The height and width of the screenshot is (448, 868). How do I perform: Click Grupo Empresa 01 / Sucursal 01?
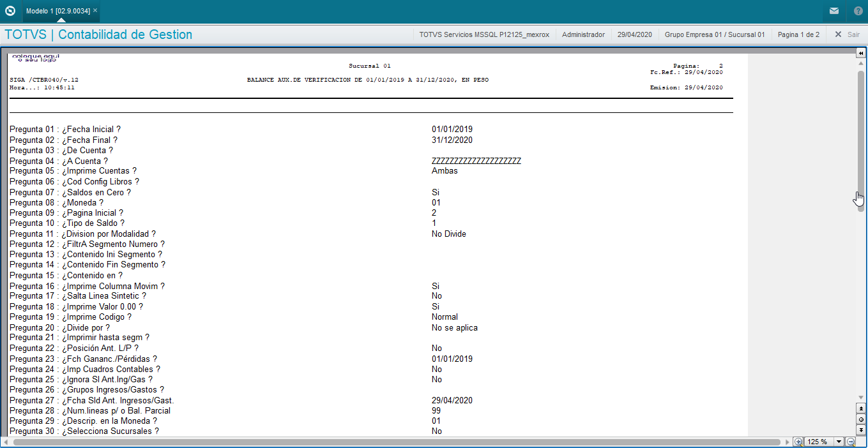coord(715,34)
